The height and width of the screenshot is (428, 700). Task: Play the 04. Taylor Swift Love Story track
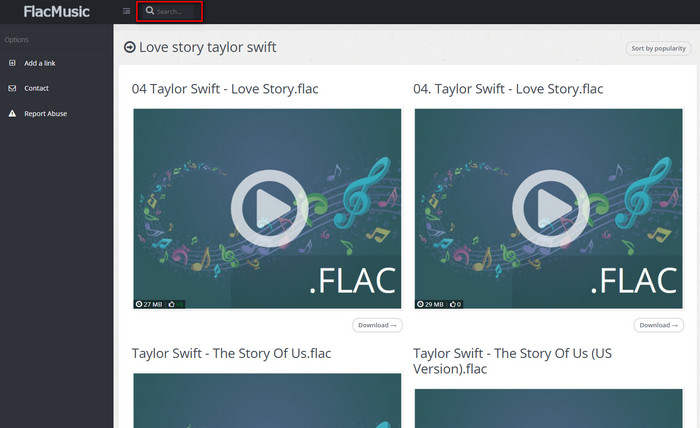click(x=548, y=208)
